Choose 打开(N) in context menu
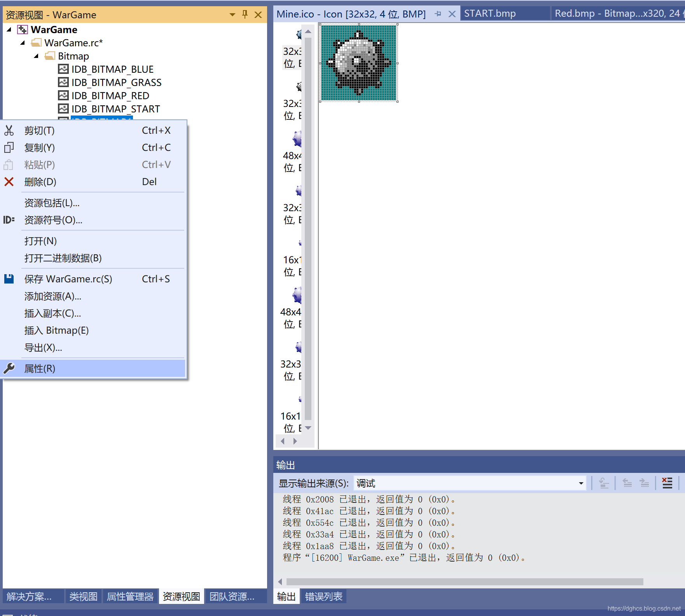 coord(93,241)
